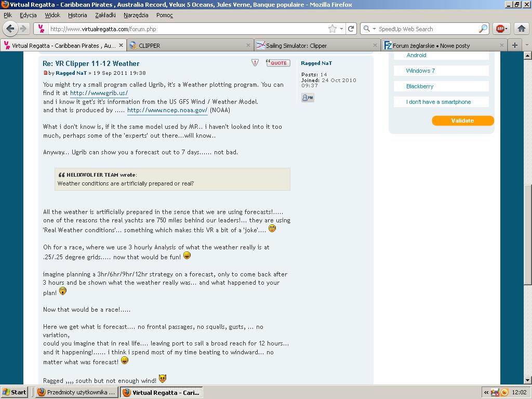Click the report post exclamation icon
Screen dimensions: 532x399
(255, 63)
